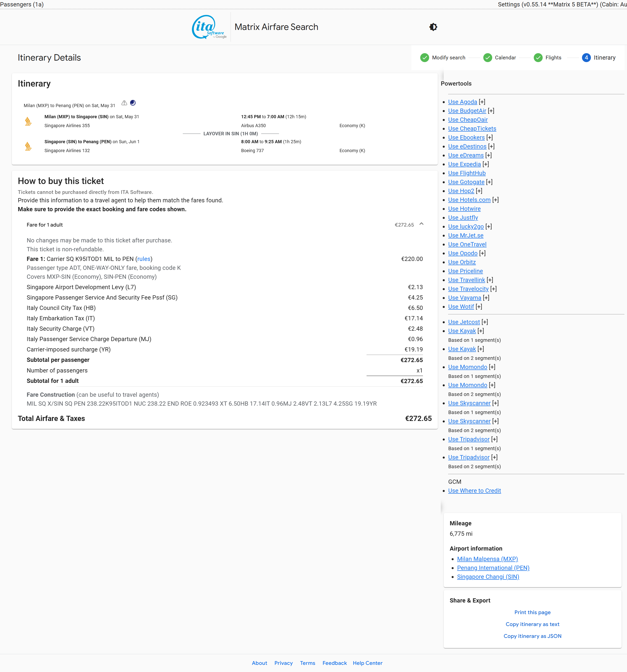627x672 pixels.
Task: Click Print this page
Action: point(532,612)
